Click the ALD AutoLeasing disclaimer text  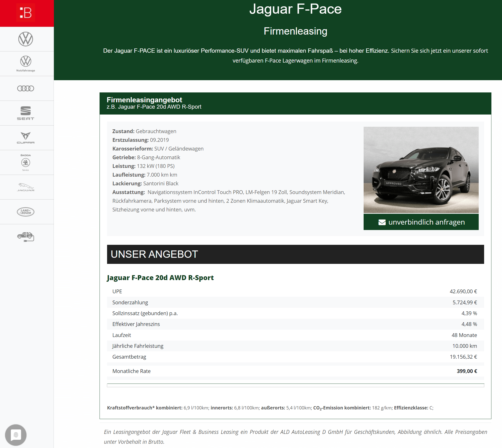point(295,437)
